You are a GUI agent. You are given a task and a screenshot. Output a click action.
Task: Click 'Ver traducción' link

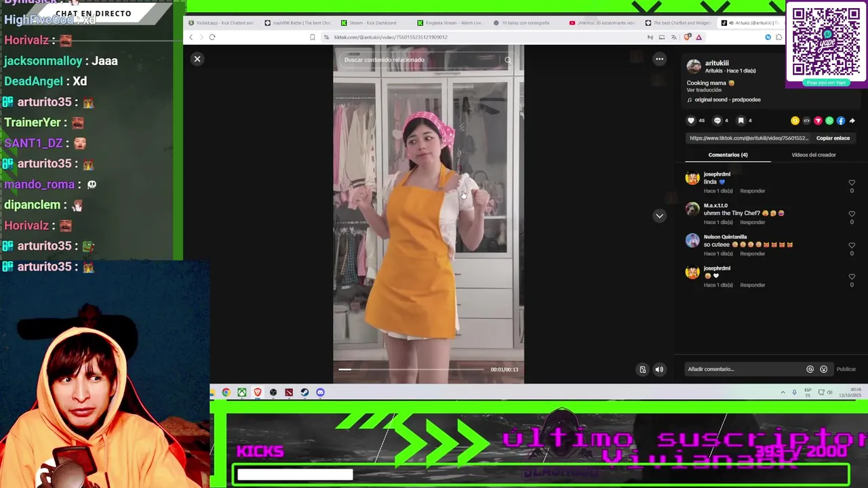tap(704, 90)
